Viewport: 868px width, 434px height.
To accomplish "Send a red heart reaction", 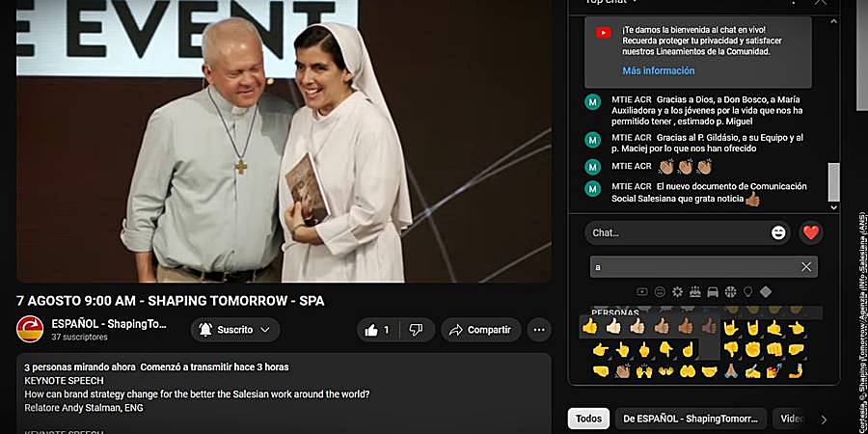I will pos(811,233).
